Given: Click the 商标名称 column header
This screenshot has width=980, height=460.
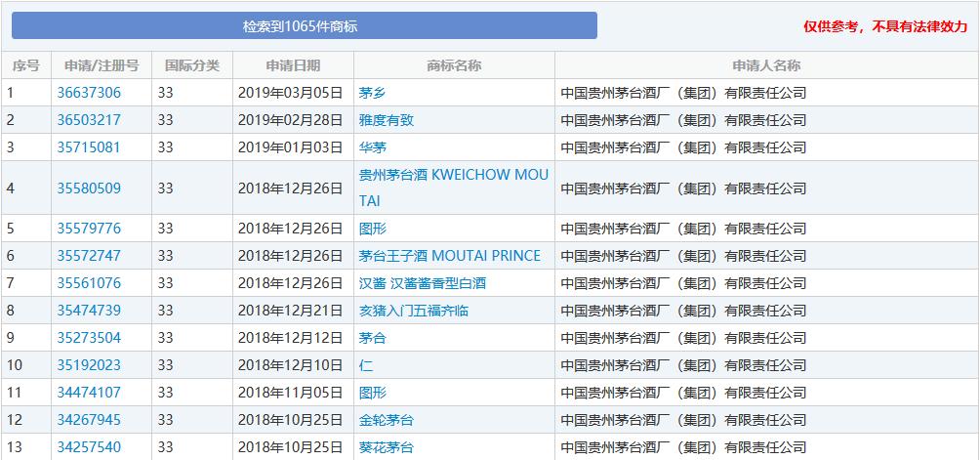Looking at the screenshot, I should tap(455, 65).
